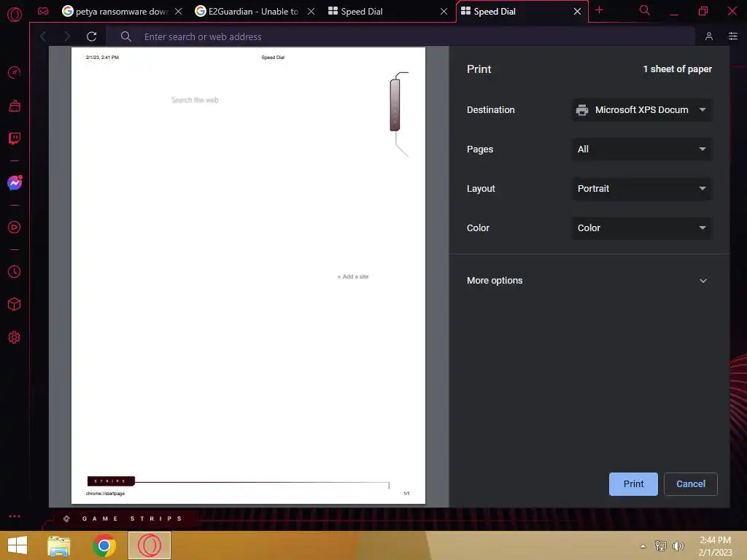Close the petya ransomware tab

[178, 11]
